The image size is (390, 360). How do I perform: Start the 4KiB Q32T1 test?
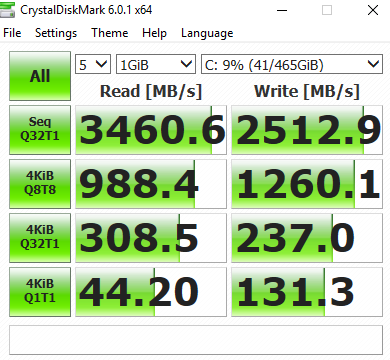click(x=40, y=238)
